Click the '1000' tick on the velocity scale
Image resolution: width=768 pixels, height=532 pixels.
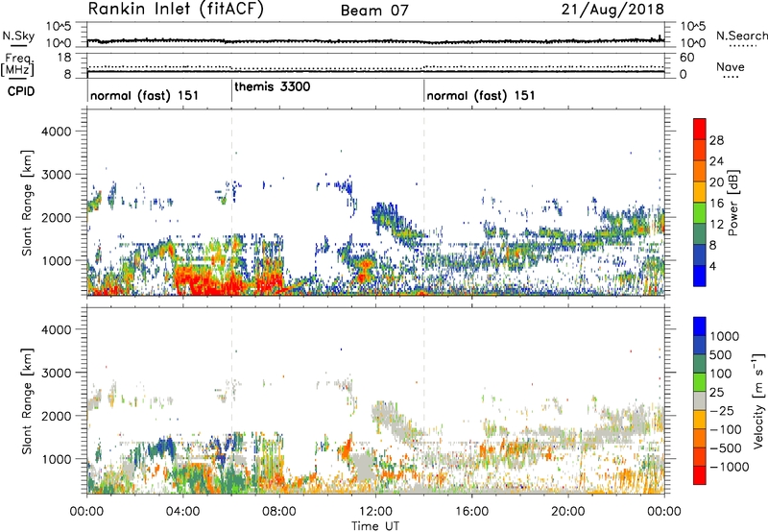point(725,336)
